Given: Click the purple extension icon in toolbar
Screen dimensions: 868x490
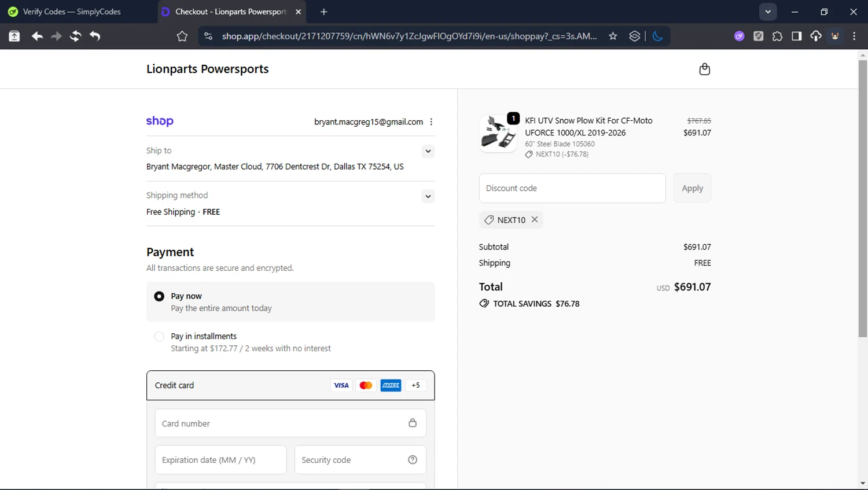Looking at the screenshot, I should pos(739,36).
